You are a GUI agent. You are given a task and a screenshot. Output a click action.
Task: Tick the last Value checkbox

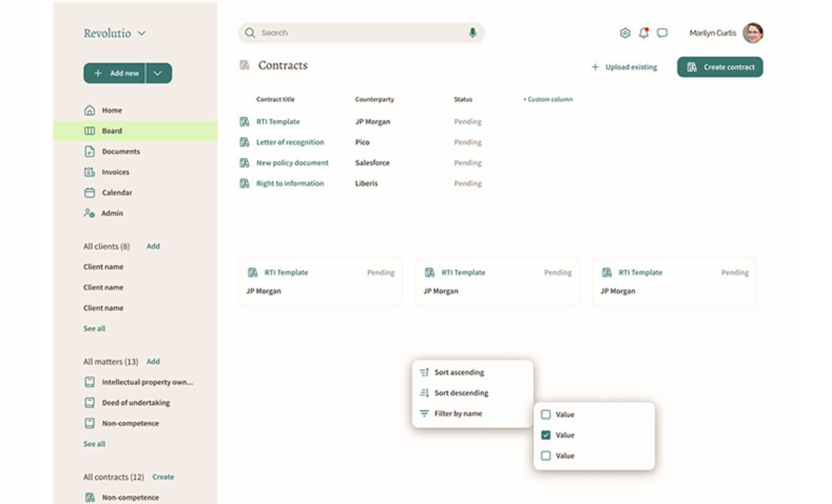pos(546,455)
